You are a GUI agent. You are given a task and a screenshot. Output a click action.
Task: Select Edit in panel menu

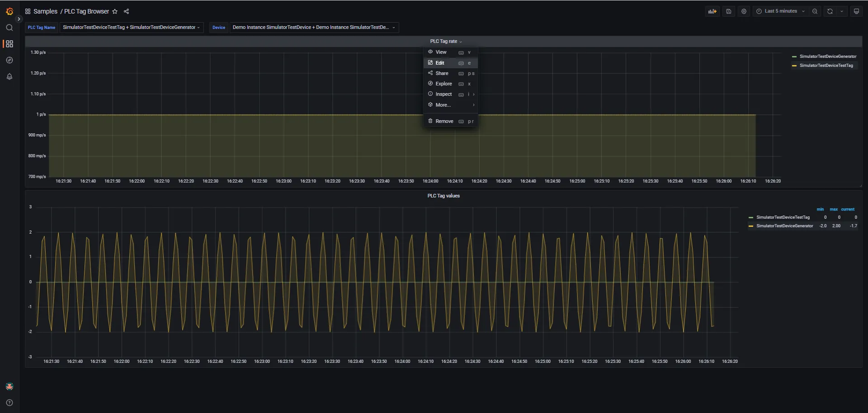[x=450, y=63]
